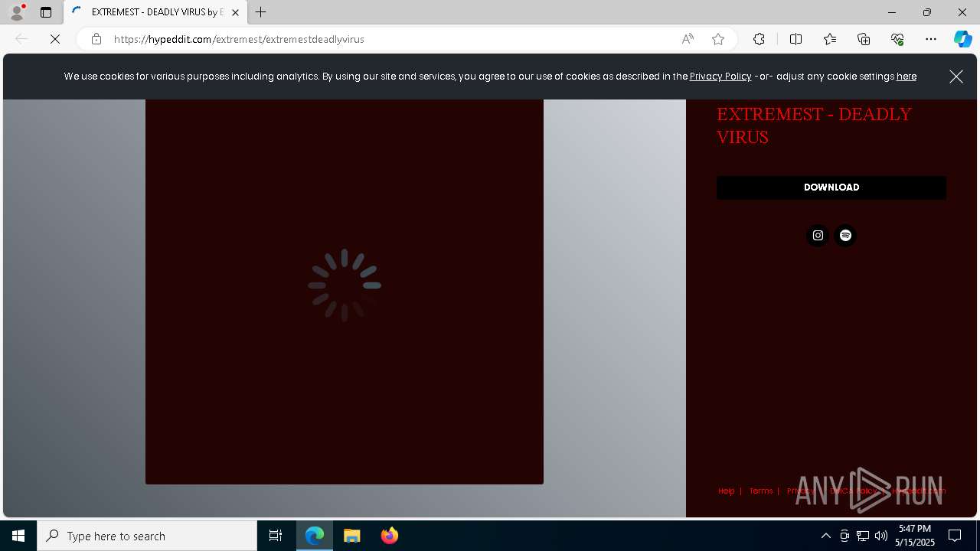Open File Explorer from taskbar

coord(352,536)
